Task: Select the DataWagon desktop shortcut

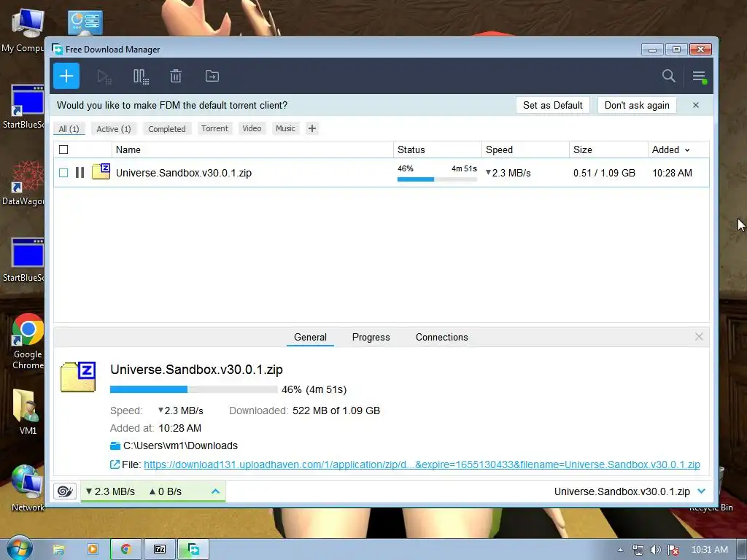Action: (x=24, y=183)
